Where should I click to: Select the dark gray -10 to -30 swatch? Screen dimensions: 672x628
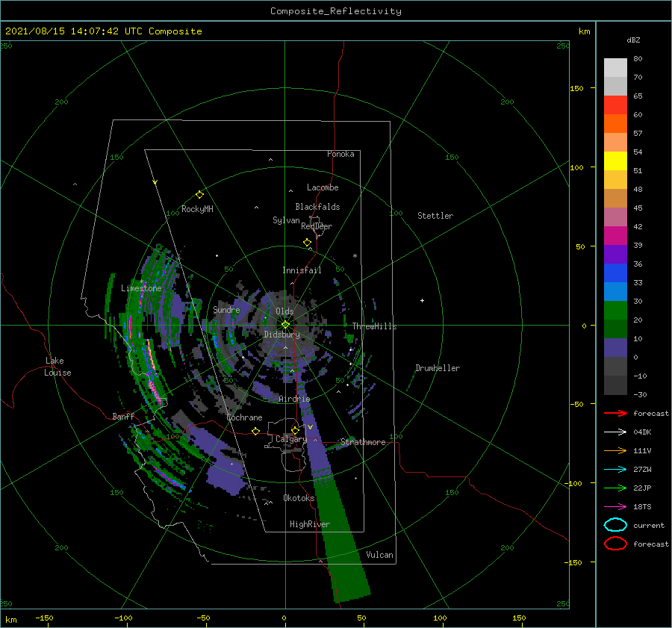pos(615,385)
